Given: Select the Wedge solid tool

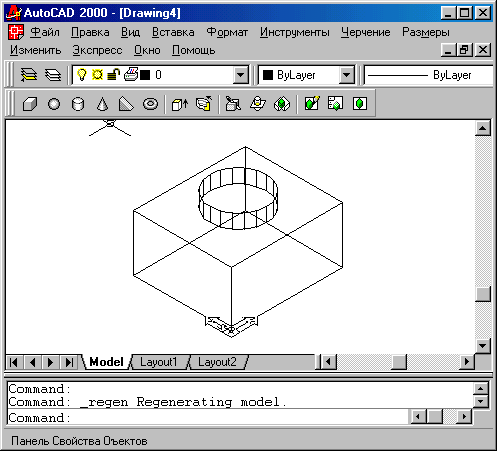Looking at the screenshot, I should pos(126,104).
